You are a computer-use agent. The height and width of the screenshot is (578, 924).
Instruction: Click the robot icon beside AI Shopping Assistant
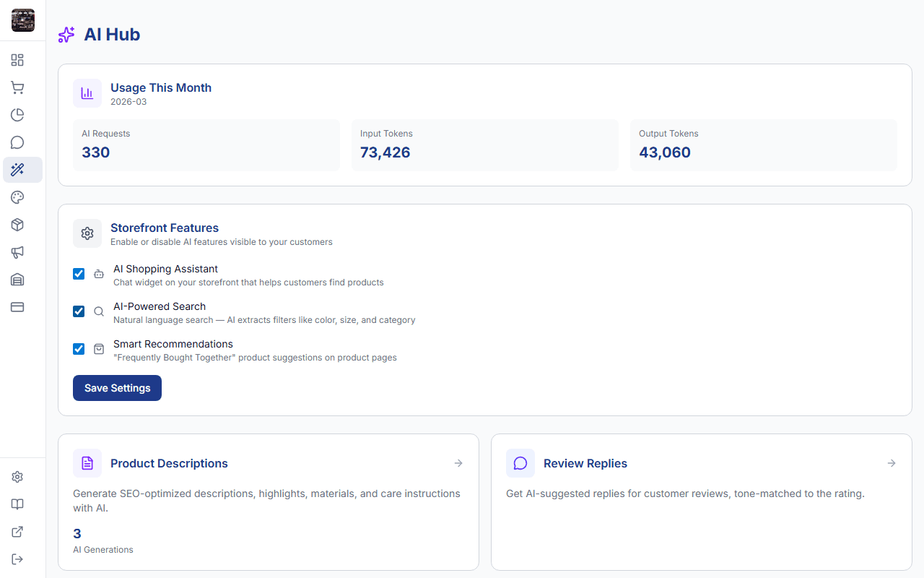point(99,275)
